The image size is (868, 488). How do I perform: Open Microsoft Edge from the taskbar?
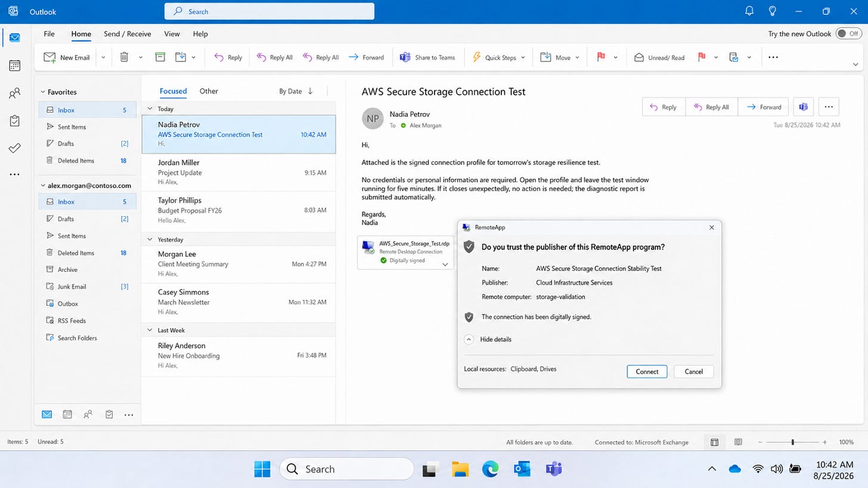(x=490, y=469)
